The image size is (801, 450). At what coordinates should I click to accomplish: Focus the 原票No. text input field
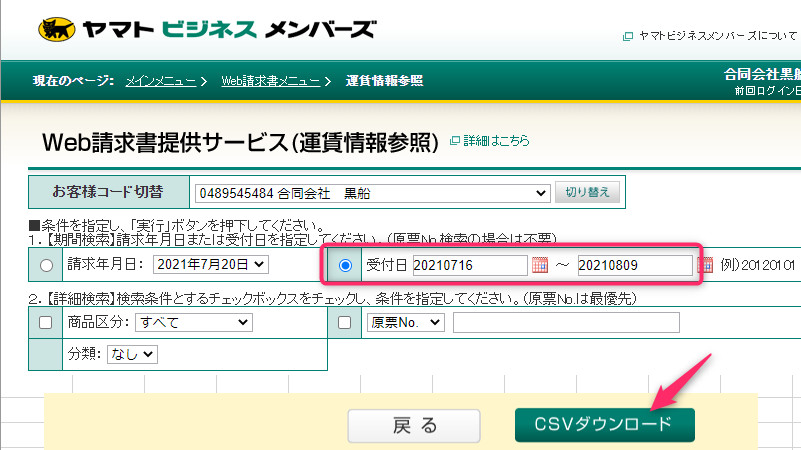[566, 322]
